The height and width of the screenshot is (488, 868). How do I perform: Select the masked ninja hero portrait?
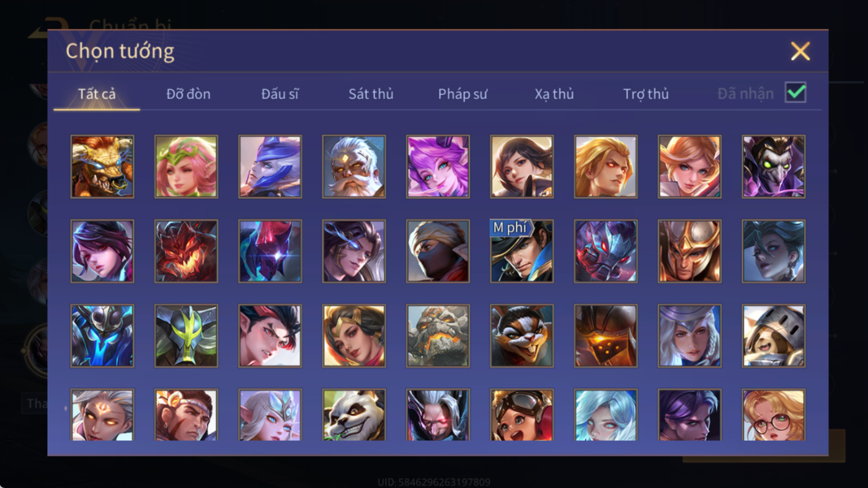pyautogui.click(x=438, y=251)
